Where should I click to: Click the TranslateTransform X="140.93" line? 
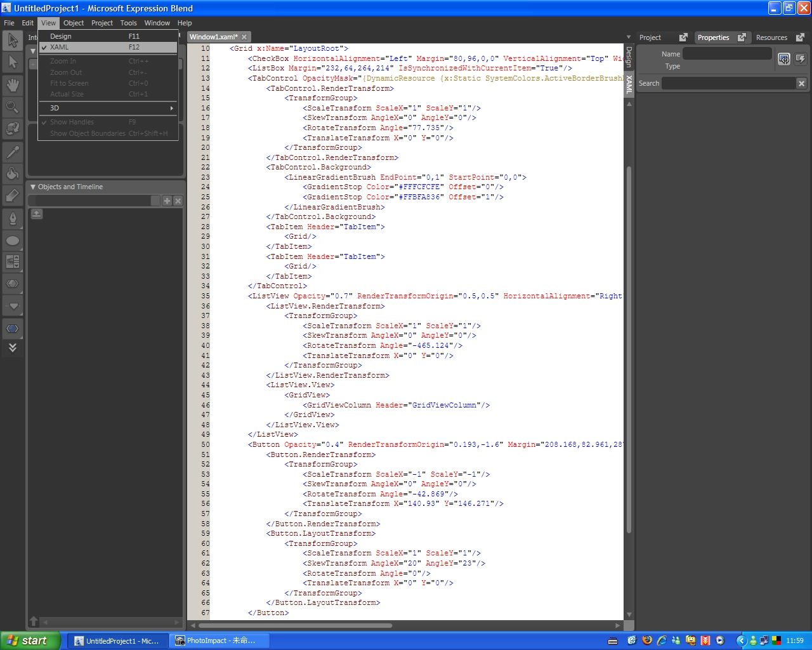(403, 503)
